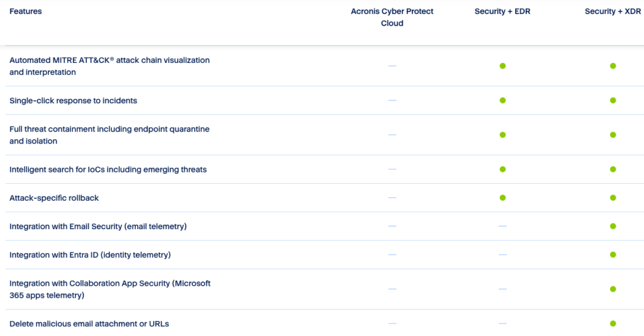Click XDR dot for Collaboration App Security row
The height and width of the screenshot is (336, 644).
(613, 289)
